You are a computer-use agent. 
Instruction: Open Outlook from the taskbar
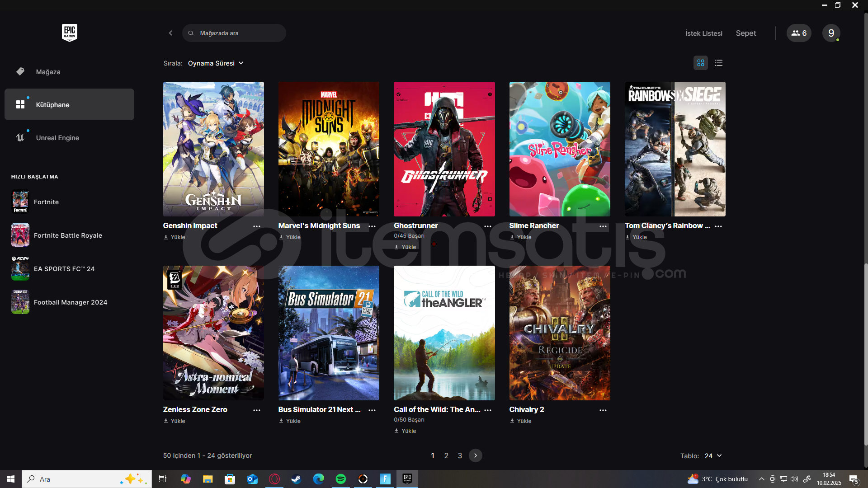coord(252,479)
